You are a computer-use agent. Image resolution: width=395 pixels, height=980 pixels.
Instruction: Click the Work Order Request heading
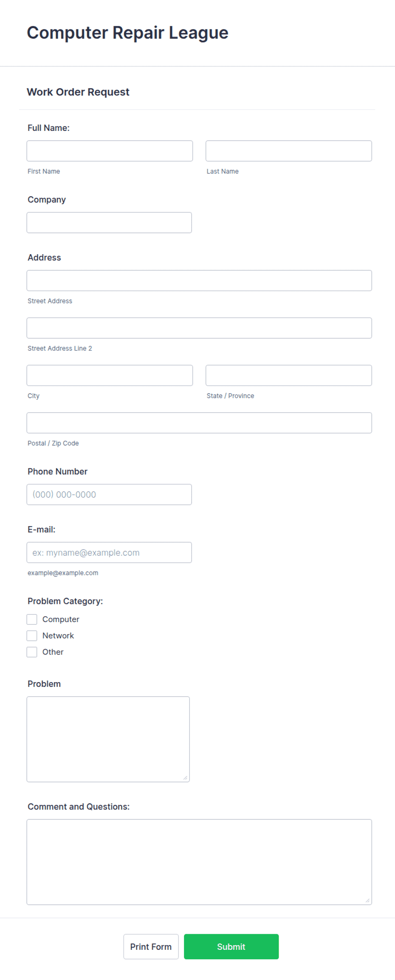coord(78,92)
